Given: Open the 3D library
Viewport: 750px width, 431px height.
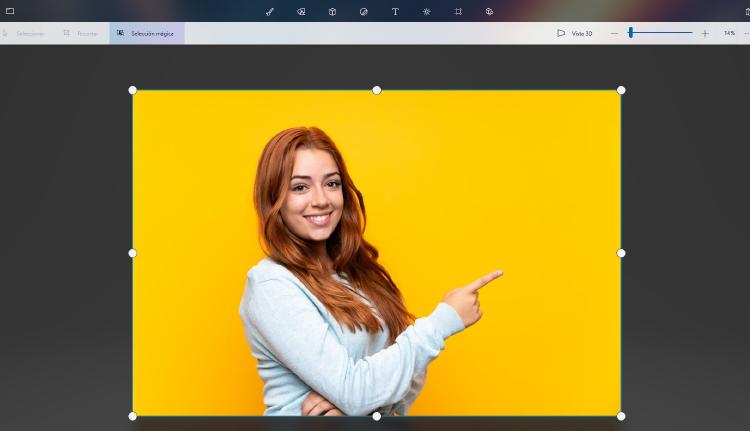Looking at the screenshot, I should click(489, 12).
